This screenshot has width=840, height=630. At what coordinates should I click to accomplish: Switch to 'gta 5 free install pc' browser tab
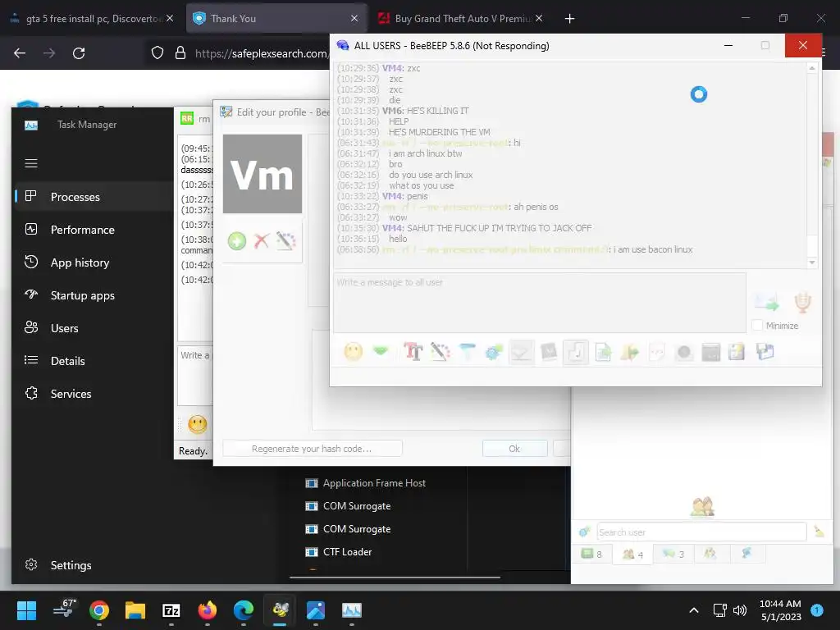(91, 18)
